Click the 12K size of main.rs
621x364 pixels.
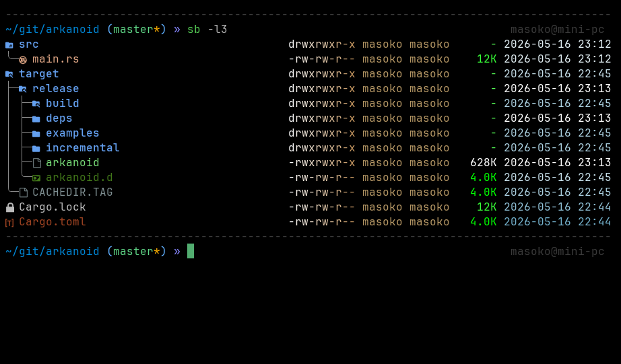(487, 59)
